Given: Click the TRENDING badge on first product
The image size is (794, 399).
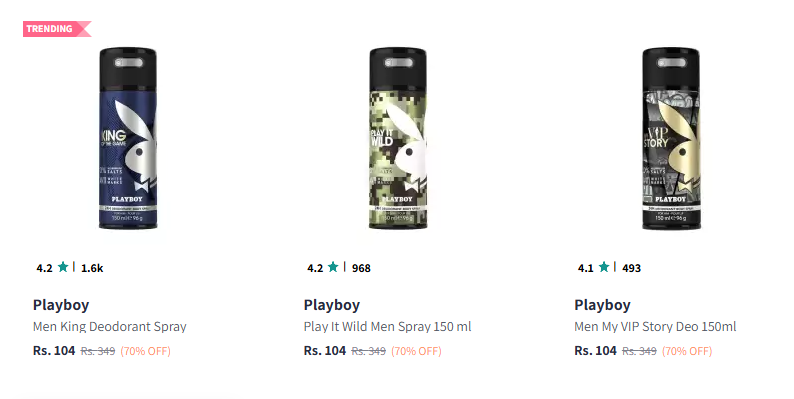Looking at the screenshot, I should point(57,29).
